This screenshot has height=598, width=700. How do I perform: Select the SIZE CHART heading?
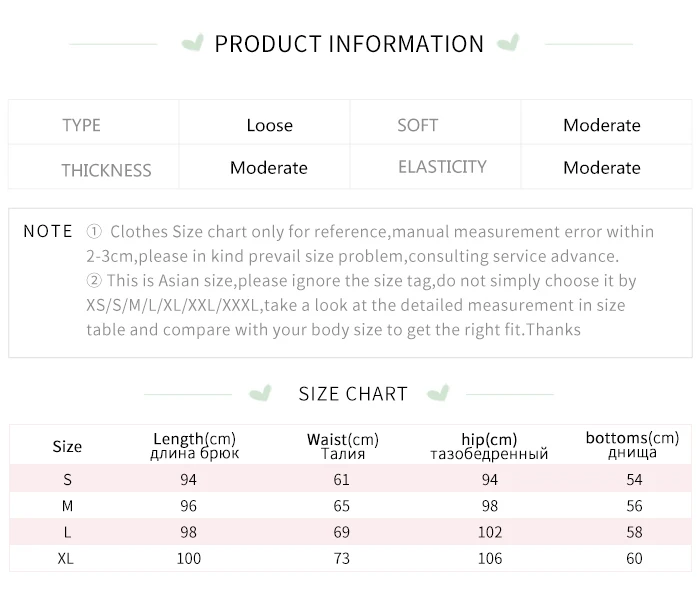[353, 394]
